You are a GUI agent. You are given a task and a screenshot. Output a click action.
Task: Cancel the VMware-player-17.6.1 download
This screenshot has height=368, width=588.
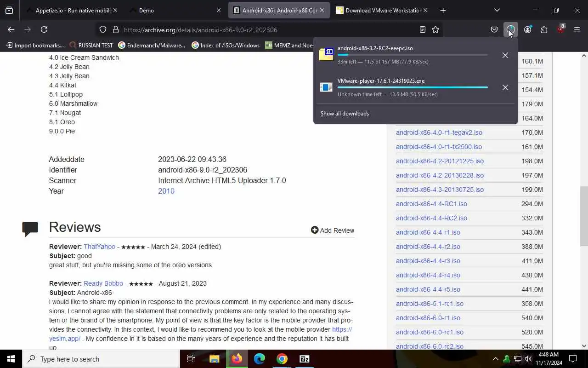(x=505, y=87)
